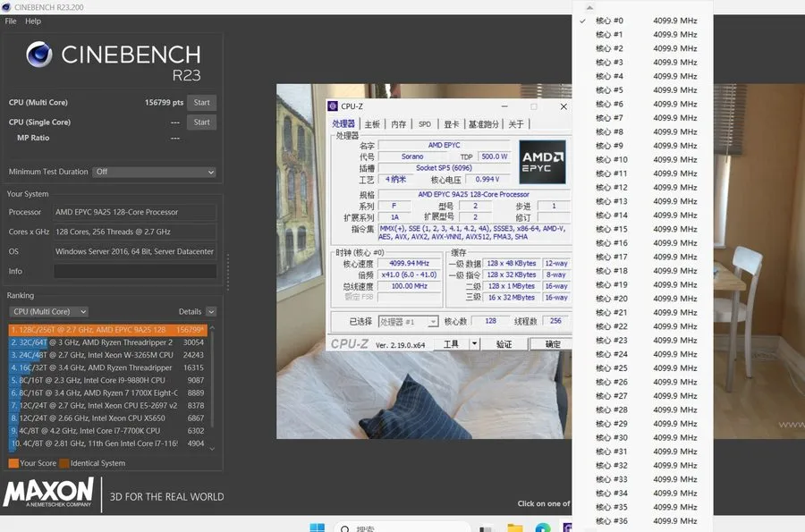Open the Minimum Test Duration dropdown

(154, 172)
